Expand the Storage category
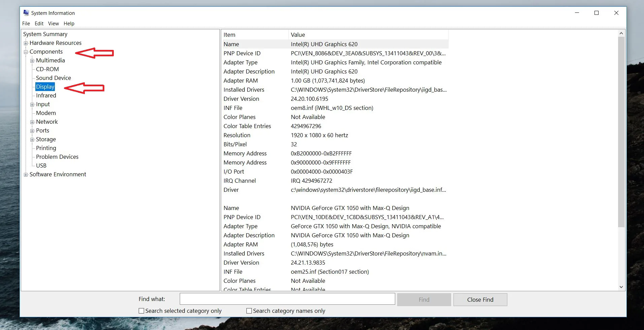Viewport: 644px width, 330px height. coord(32,140)
